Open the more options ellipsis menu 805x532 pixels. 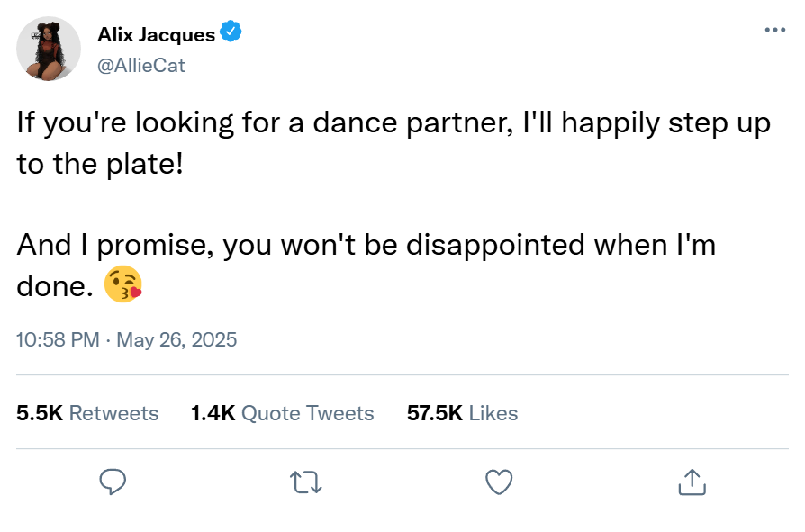[x=774, y=30]
